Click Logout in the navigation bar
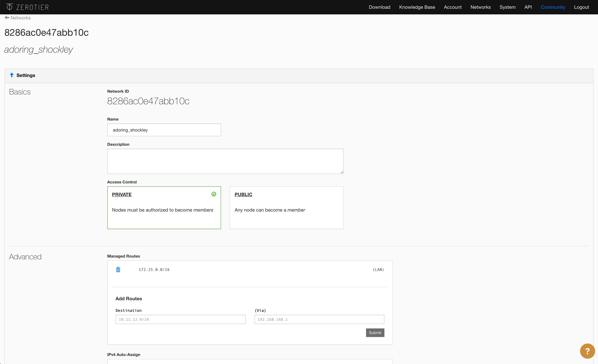Screen dimensions: 598x364 pos(581,7)
